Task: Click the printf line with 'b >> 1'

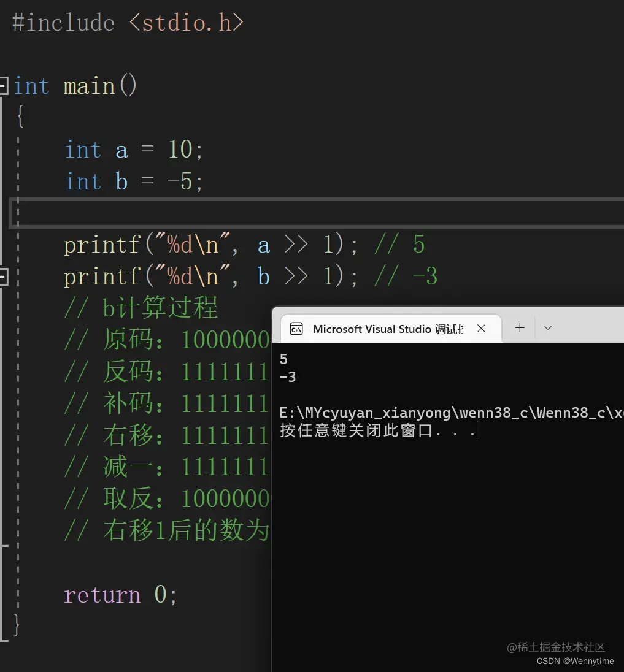Action: [250, 277]
